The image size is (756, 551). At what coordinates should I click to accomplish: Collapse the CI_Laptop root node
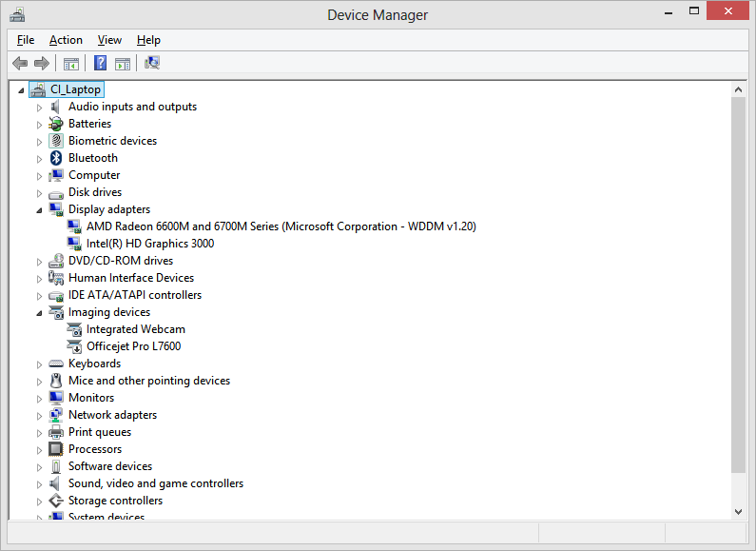coord(21,90)
